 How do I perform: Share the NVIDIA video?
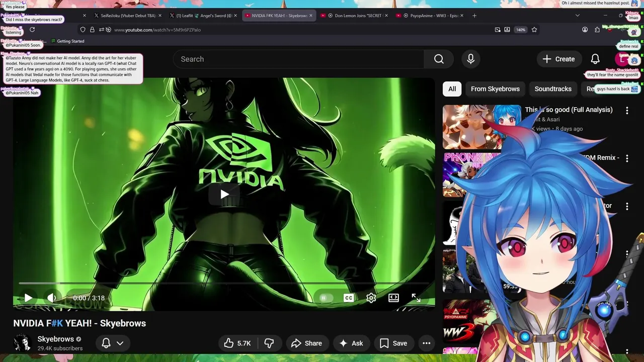[x=306, y=343]
